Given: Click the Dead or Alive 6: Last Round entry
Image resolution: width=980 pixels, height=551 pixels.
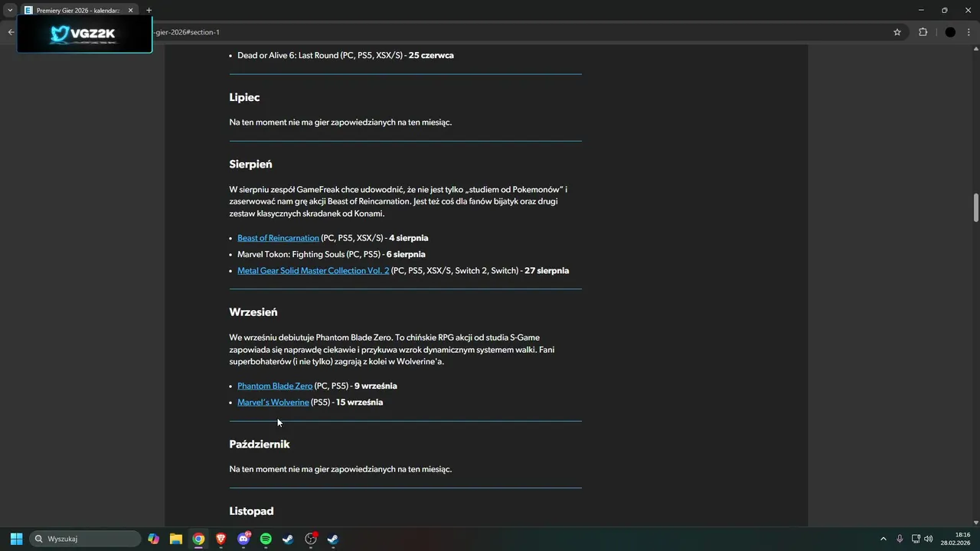Looking at the screenshot, I should tap(345, 55).
